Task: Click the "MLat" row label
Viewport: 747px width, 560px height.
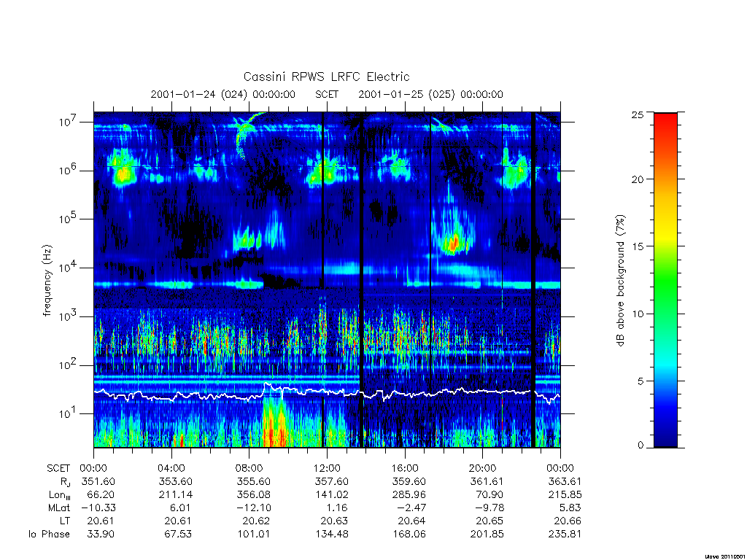Action: (x=59, y=507)
